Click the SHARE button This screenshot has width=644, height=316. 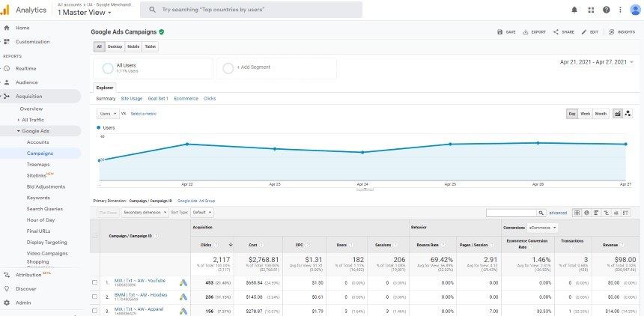(564, 32)
